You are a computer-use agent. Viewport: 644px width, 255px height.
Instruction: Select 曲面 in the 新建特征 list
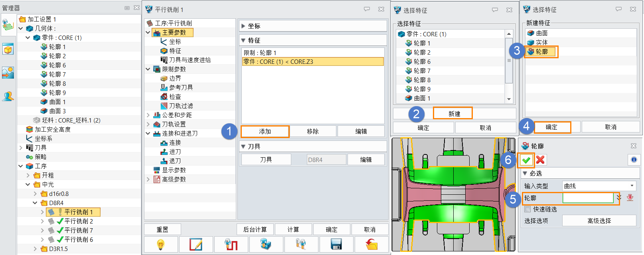pyautogui.click(x=541, y=33)
